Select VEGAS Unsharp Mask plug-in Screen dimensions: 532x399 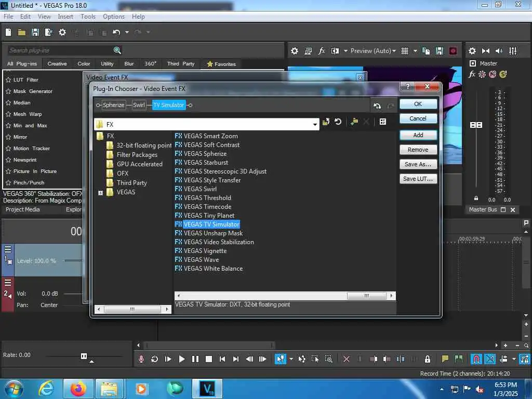[213, 233]
